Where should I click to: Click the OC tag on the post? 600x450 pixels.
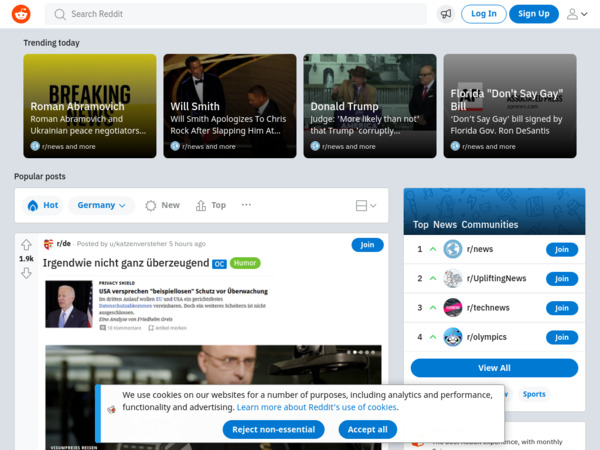click(x=219, y=264)
